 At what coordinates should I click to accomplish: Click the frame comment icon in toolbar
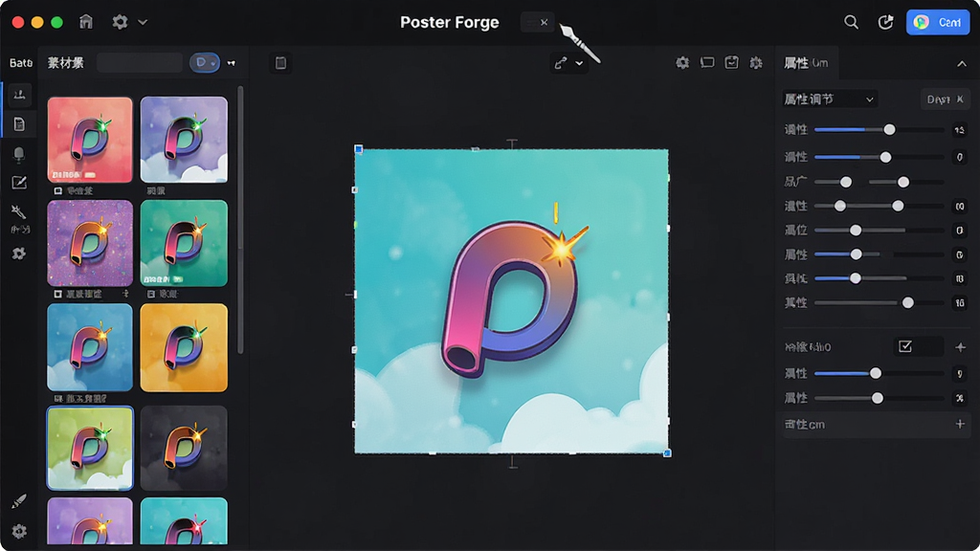(x=707, y=62)
